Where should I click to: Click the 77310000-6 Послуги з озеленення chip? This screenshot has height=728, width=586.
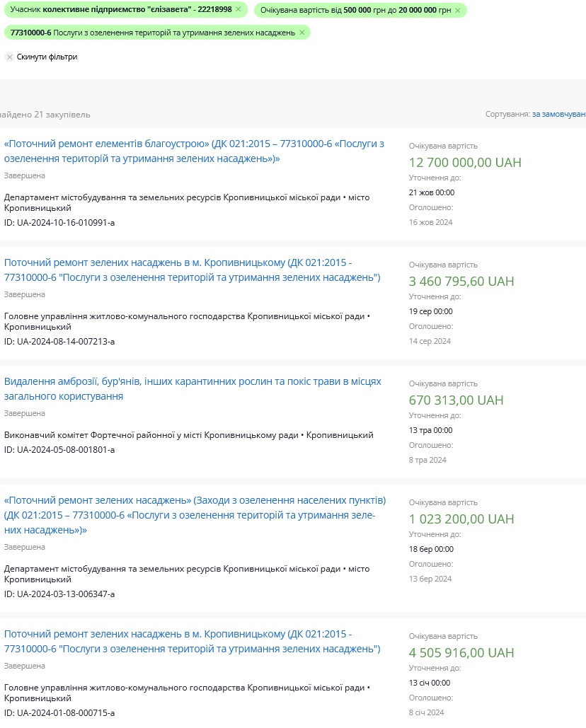coord(153,33)
